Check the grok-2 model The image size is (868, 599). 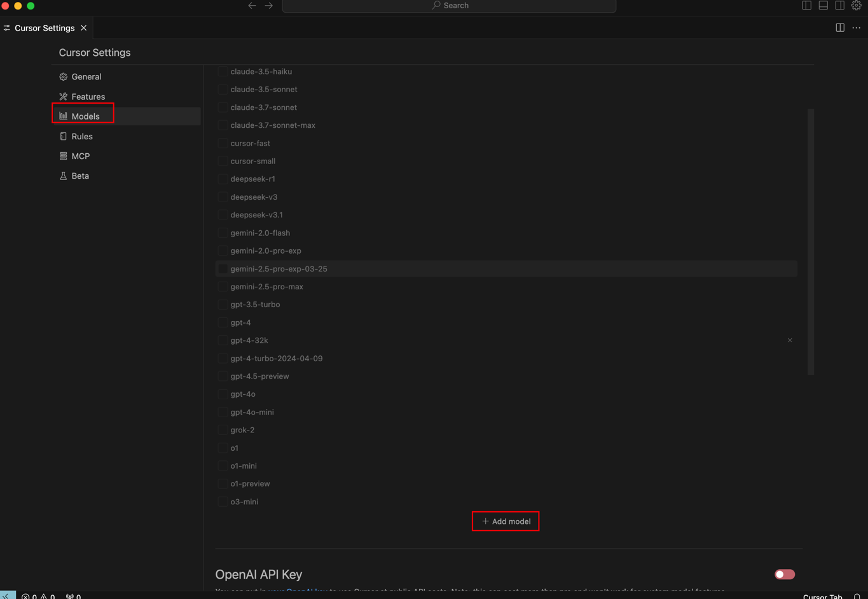click(223, 430)
